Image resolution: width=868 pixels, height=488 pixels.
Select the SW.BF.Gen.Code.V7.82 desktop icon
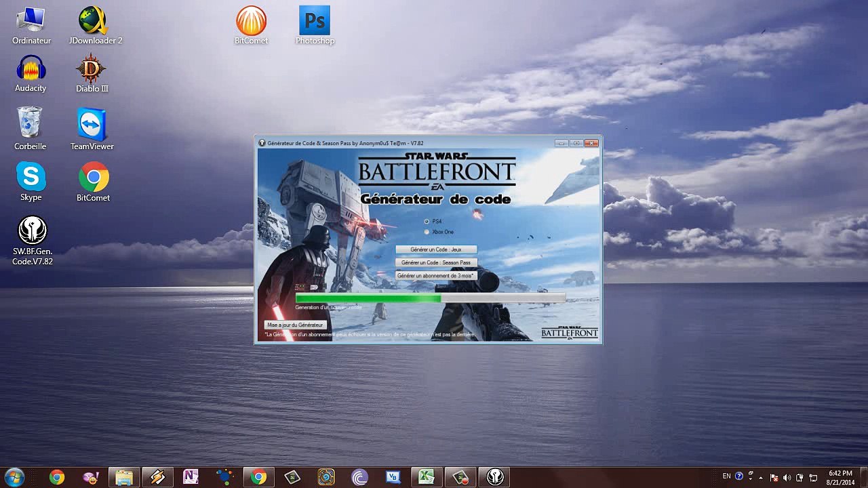[32, 241]
